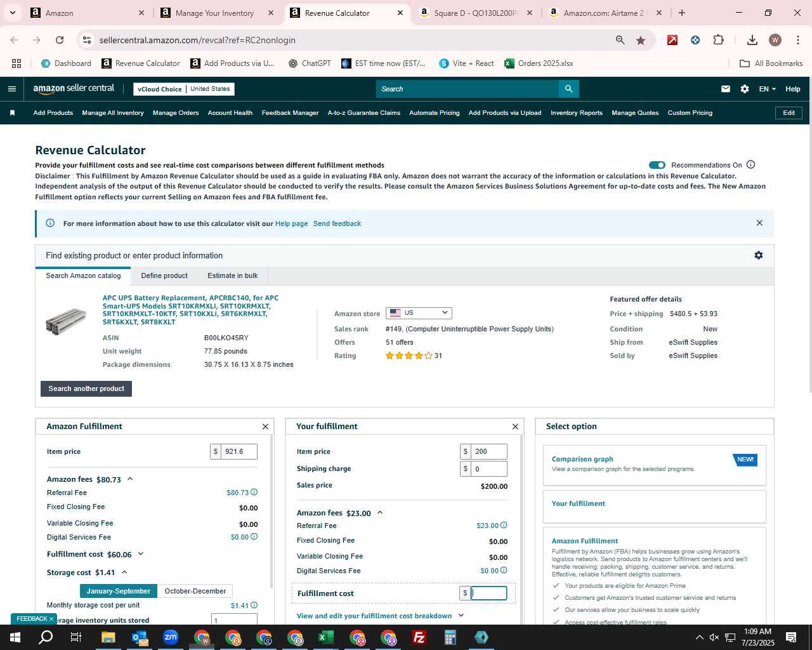Open the Help link in Seller Central header
This screenshot has width=812, height=650.
point(793,89)
